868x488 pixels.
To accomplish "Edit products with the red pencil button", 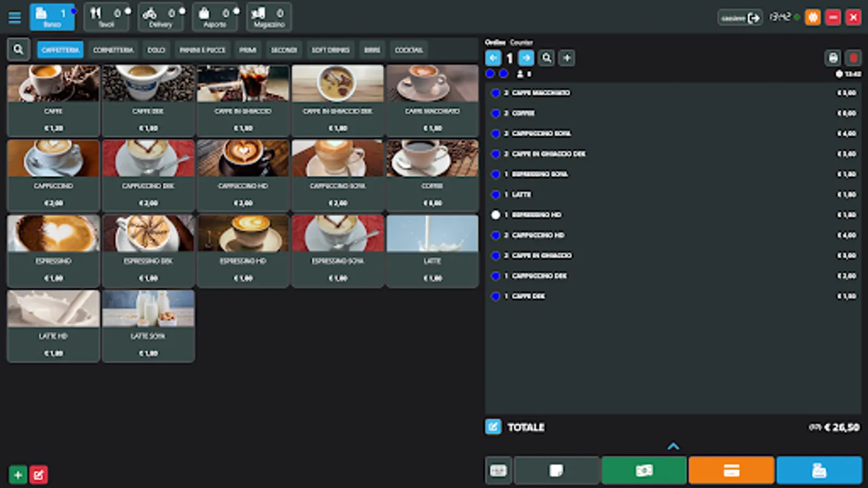I will (x=39, y=475).
